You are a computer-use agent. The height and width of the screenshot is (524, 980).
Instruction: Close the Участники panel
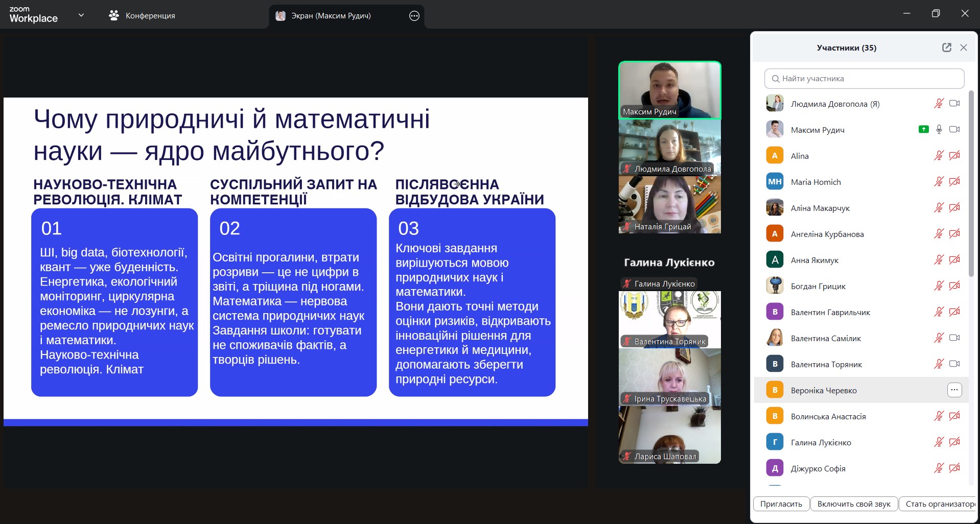(x=964, y=47)
